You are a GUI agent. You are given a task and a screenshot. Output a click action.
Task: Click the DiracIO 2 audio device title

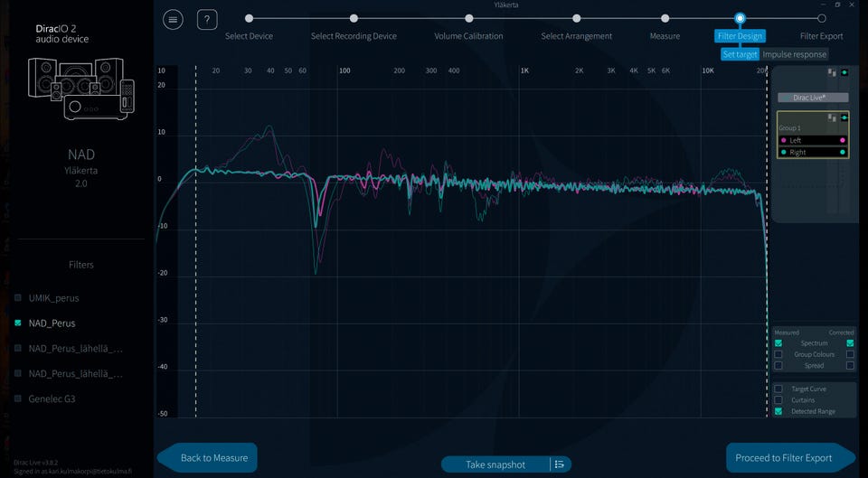pos(61,33)
